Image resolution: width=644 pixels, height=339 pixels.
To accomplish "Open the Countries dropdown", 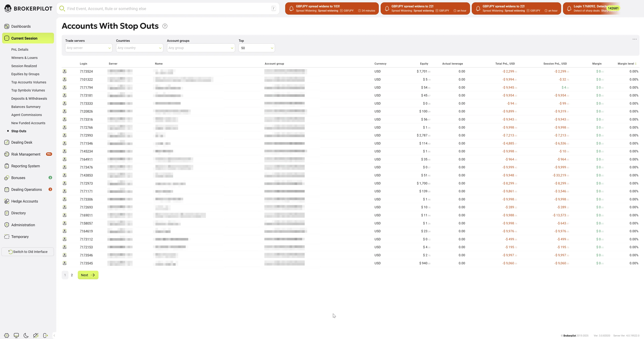I will (x=139, y=48).
